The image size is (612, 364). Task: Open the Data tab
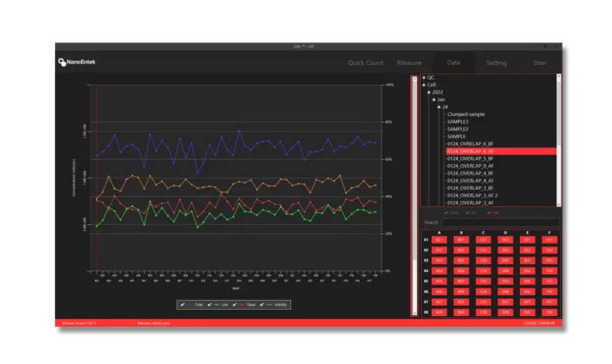tap(453, 63)
